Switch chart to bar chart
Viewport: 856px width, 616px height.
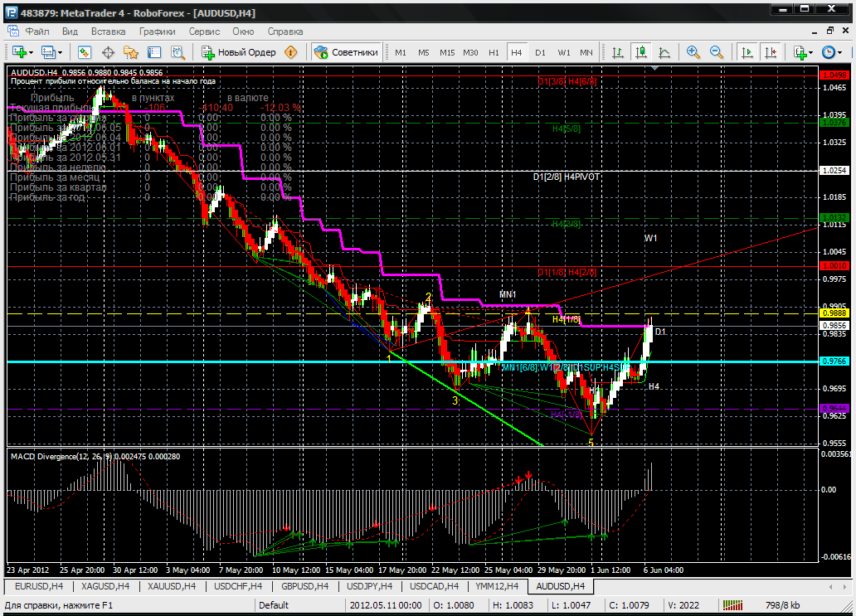tap(618, 52)
